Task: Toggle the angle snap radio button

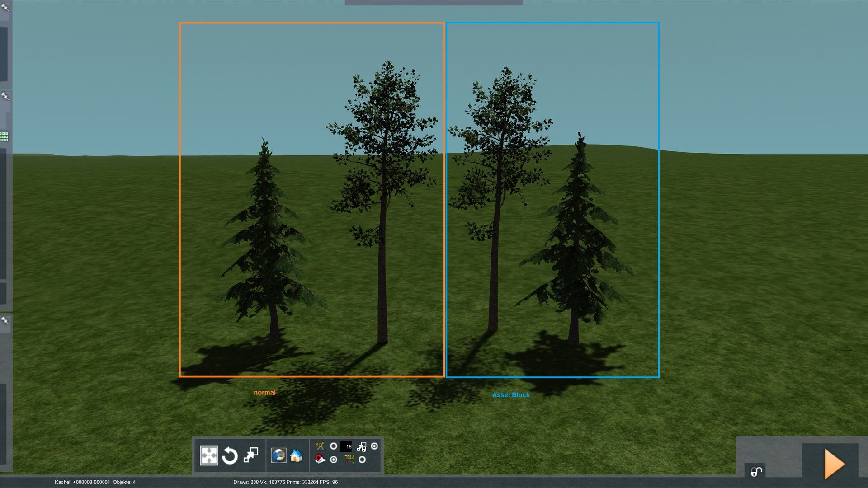Action: pyautogui.click(x=334, y=446)
